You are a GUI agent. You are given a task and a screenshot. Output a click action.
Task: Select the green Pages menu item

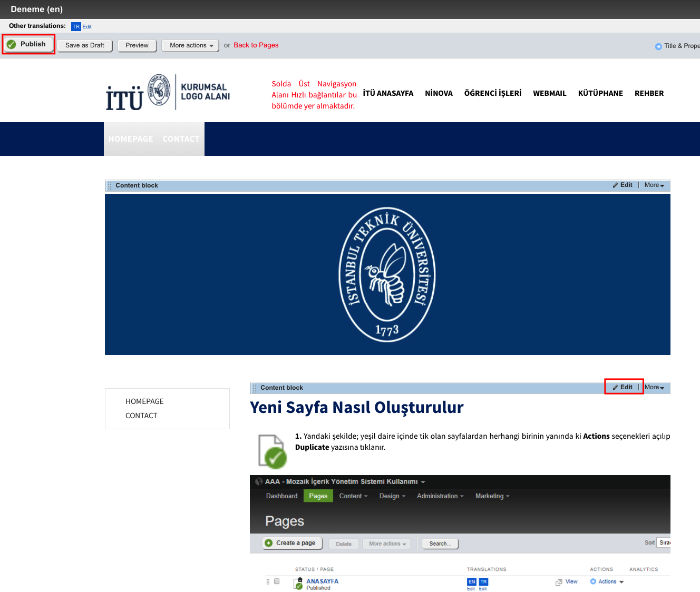tap(318, 496)
